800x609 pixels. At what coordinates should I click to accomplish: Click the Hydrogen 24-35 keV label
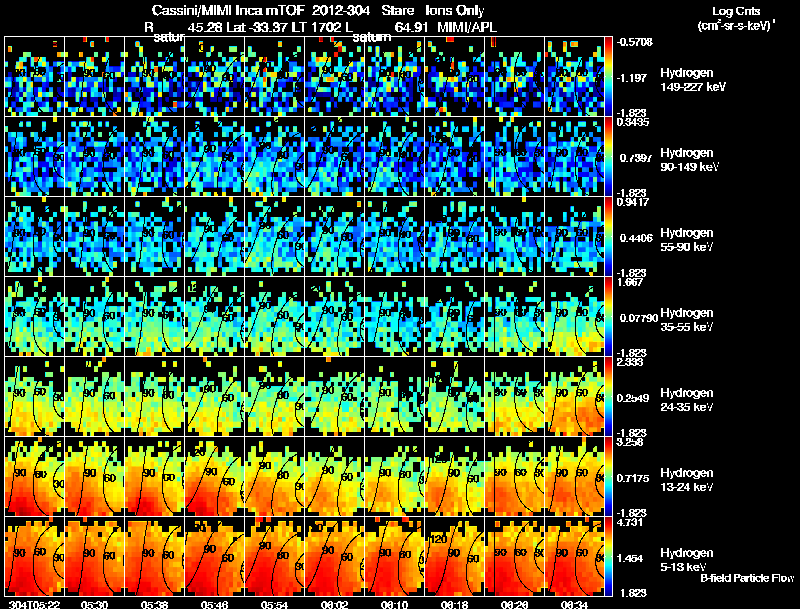687,399
